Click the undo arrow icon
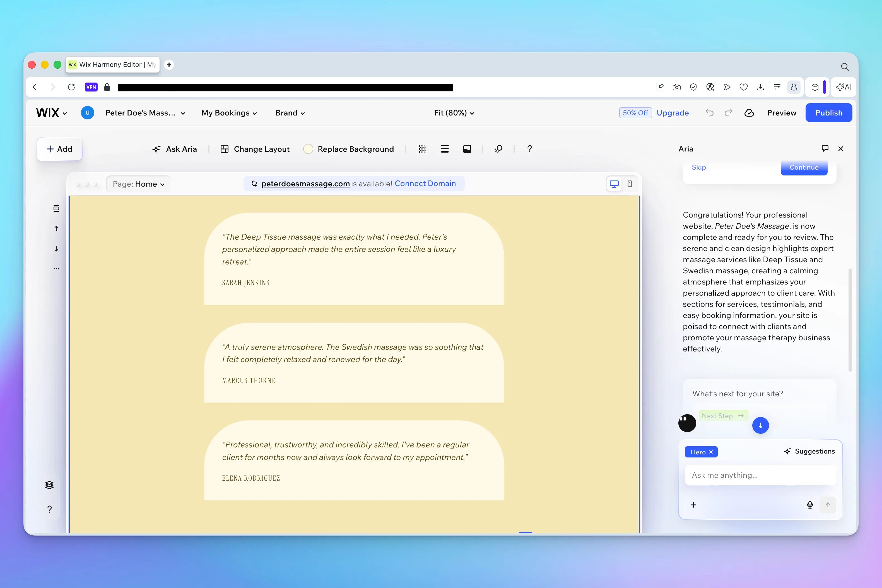The width and height of the screenshot is (882, 588). (709, 113)
